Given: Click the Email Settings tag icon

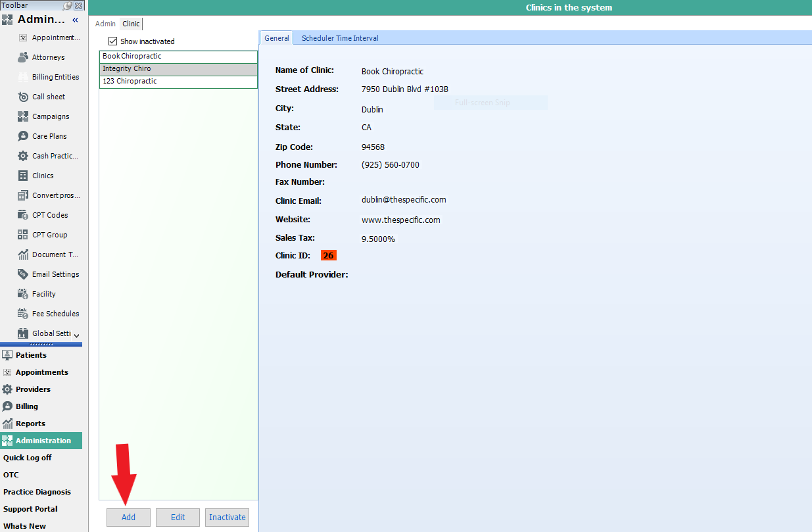Looking at the screenshot, I should (x=23, y=274).
